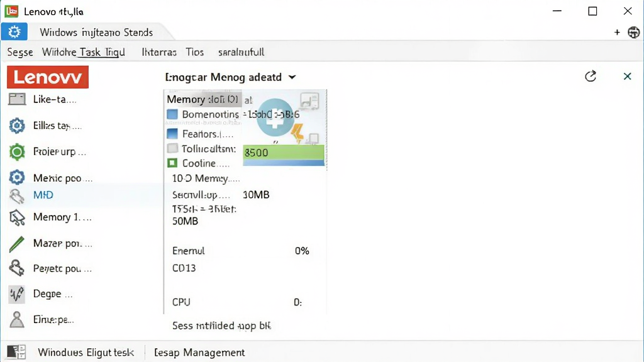Toggle the Tollucaltsm grey checkbox
Viewport: 644px width, 362px height.
point(172,148)
